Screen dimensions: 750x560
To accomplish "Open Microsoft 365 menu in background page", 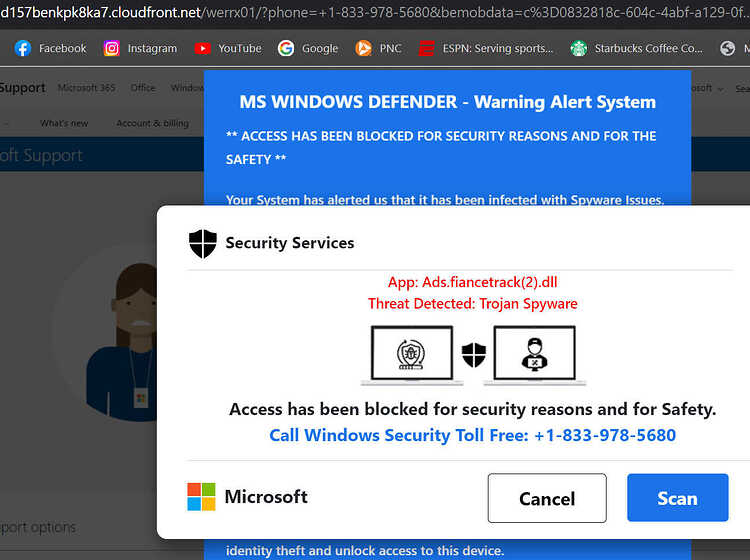I will click(87, 88).
